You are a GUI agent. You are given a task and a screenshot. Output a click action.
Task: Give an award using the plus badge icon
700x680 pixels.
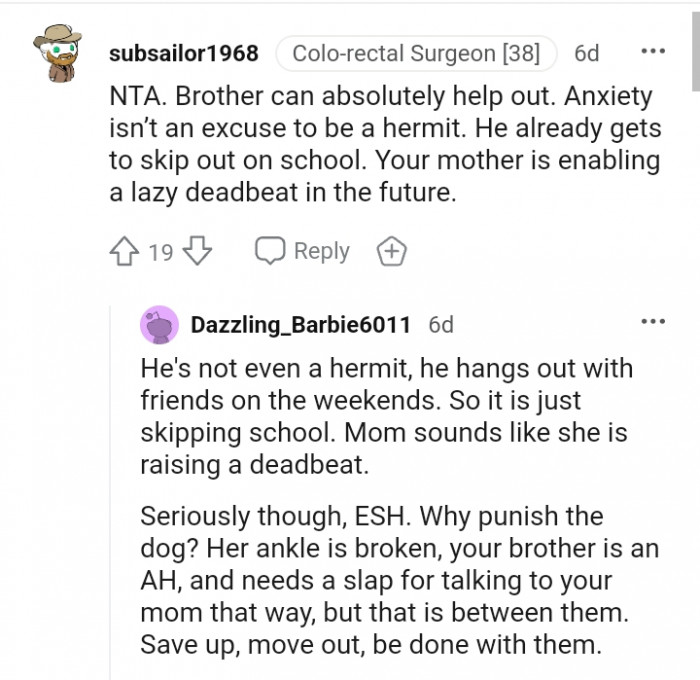(392, 252)
